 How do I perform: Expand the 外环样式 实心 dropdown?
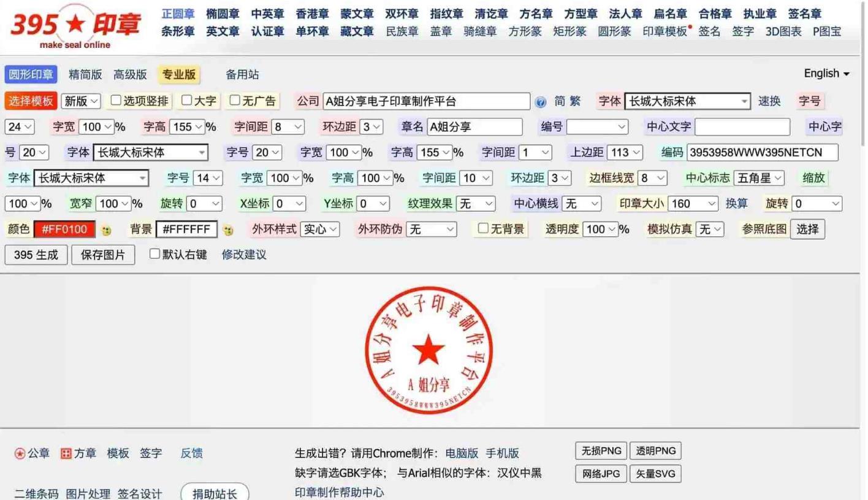tap(320, 229)
